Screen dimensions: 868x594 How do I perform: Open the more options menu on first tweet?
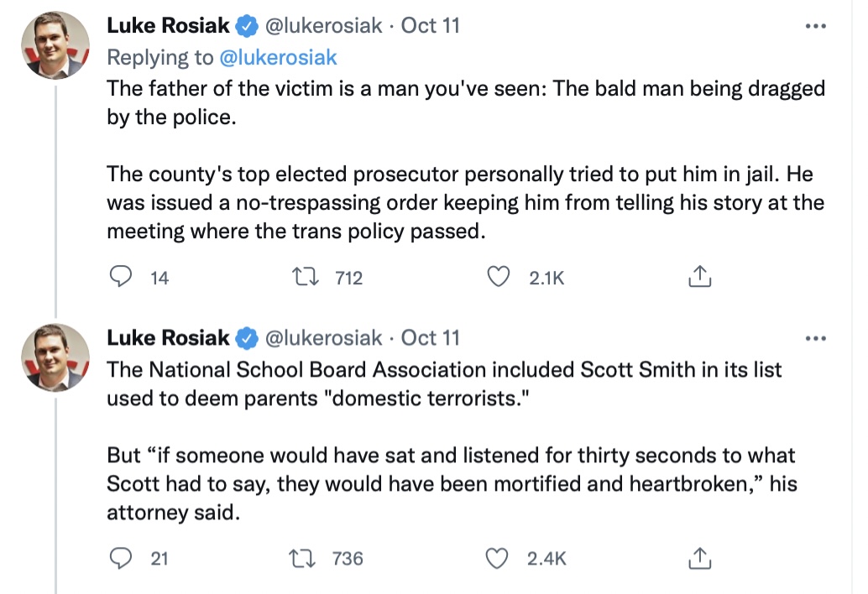[x=815, y=26]
